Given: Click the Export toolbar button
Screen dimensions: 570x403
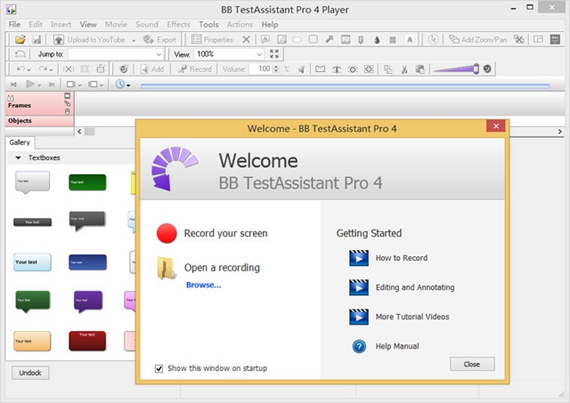Looking at the screenshot, I should coord(160,40).
